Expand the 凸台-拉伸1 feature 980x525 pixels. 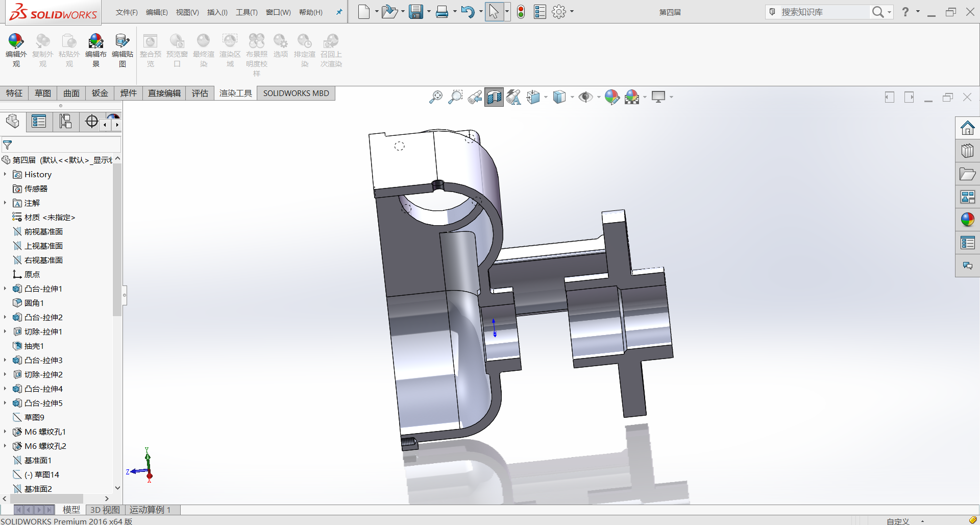5,289
